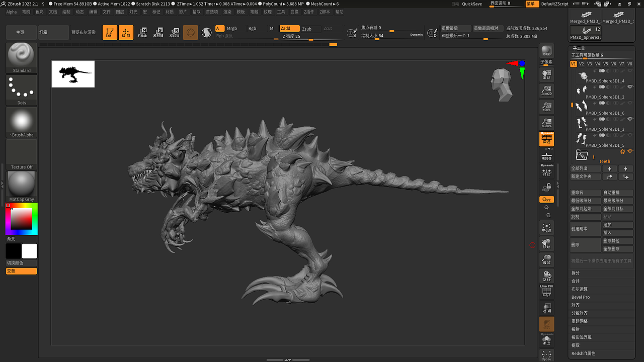This screenshot has height=362, width=644.
Task: Expand the 拆分 section
Action: pos(576,273)
